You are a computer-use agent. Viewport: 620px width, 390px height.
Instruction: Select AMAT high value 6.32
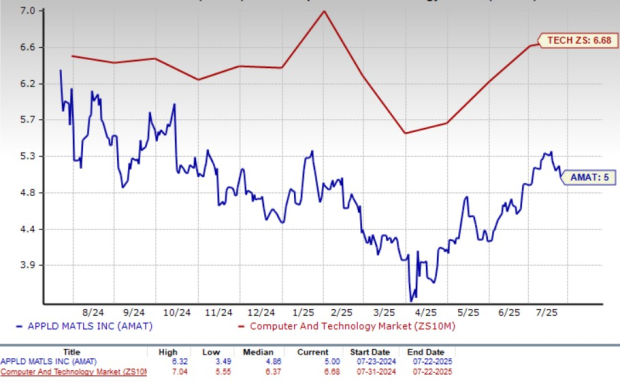pos(180,362)
